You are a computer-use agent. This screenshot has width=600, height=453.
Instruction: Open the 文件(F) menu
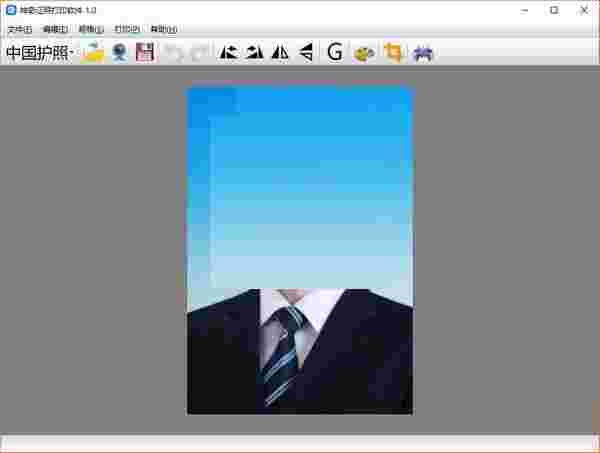click(x=20, y=29)
